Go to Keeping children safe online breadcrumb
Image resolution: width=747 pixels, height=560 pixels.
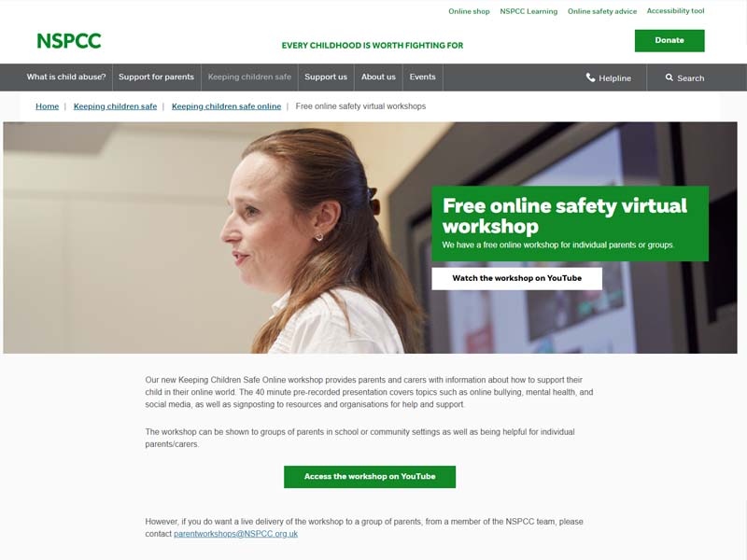tap(226, 106)
